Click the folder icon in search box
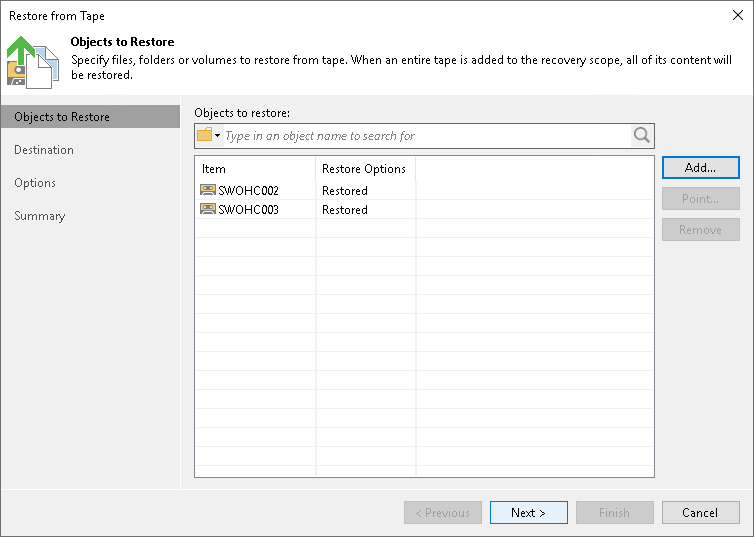The image size is (754, 537). tap(204, 135)
